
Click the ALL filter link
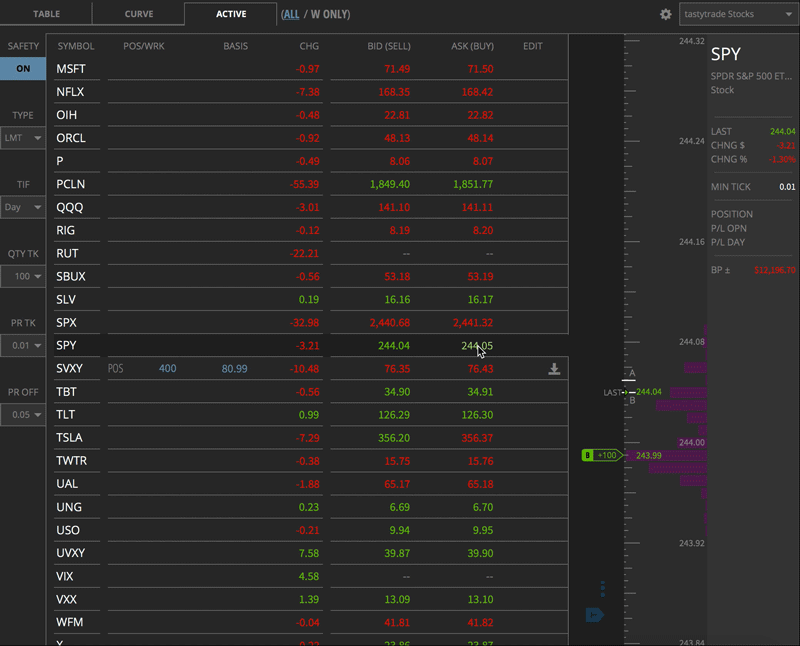[x=290, y=14]
